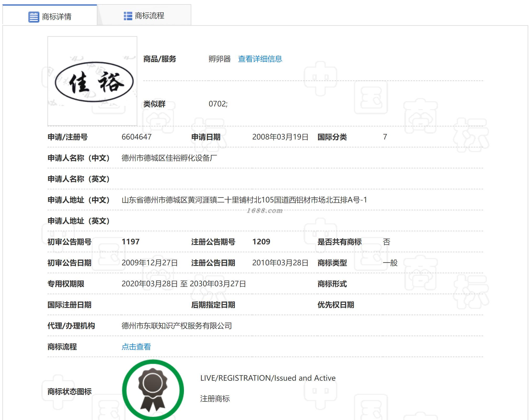Viewport: 529px width, 420px height.
Task: Click the 申请日期 label
Action: (206, 137)
